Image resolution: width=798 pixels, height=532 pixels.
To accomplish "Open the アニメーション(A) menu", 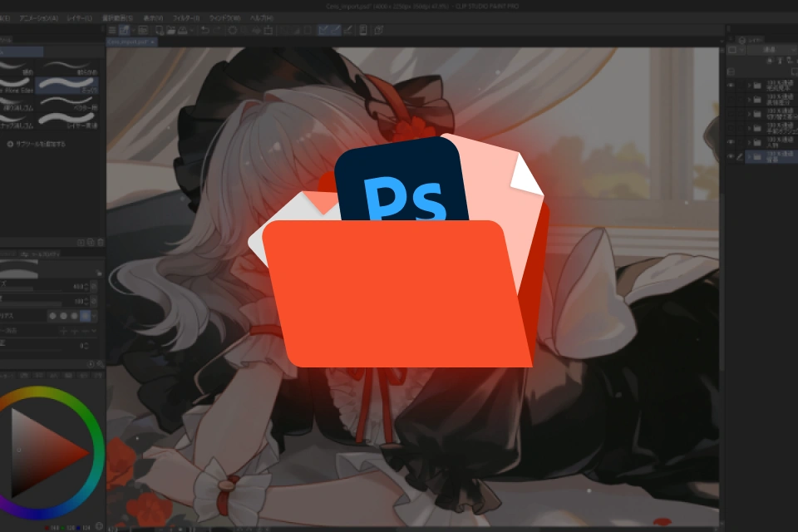I will tap(38, 17).
